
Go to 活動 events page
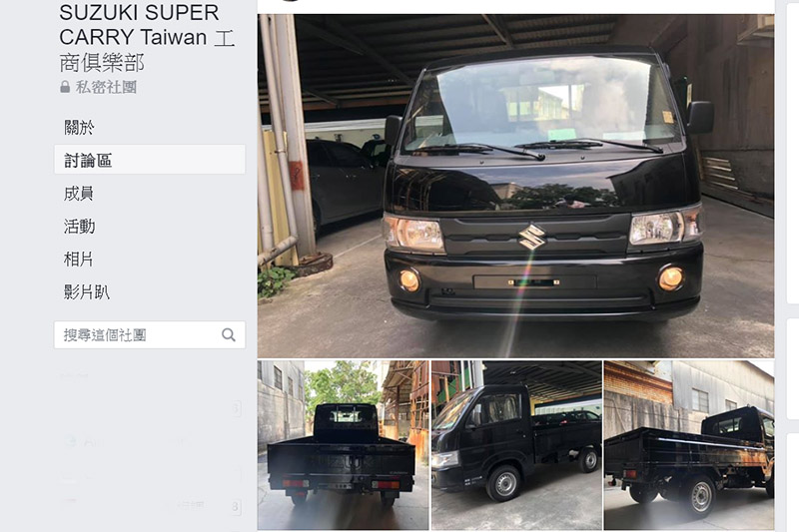coord(80,226)
